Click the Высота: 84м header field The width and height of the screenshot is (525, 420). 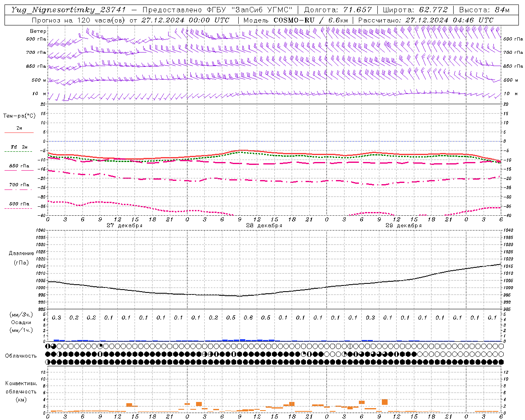point(484,10)
